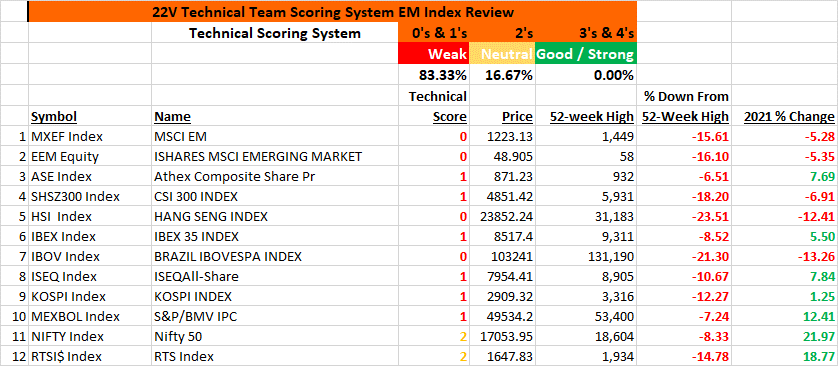Select the 'RTSI$ Index' symbol cell
Image resolution: width=838 pixels, height=366 pixels.
[90, 356]
